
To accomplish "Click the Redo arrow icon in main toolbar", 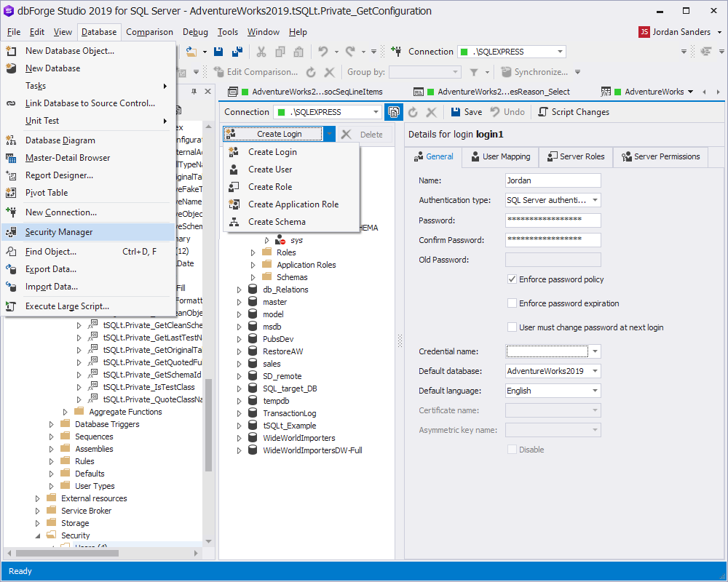I will click(x=351, y=52).
